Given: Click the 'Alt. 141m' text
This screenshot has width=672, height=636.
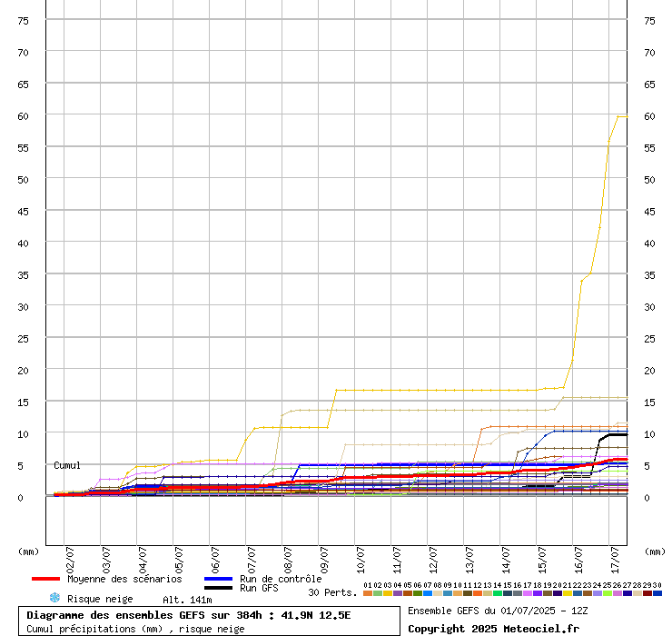Looking at the screenshot, I should [187, 600].
